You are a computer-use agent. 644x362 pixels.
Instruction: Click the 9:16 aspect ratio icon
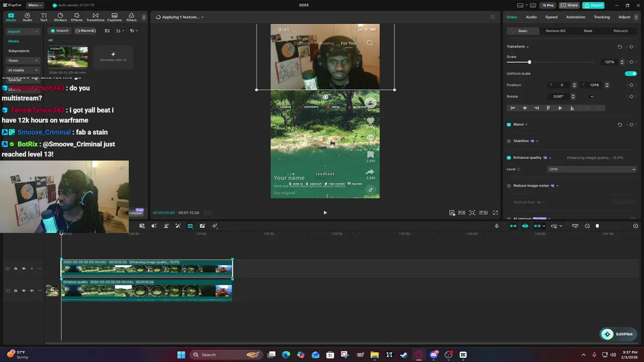click(x=483, y=213)
